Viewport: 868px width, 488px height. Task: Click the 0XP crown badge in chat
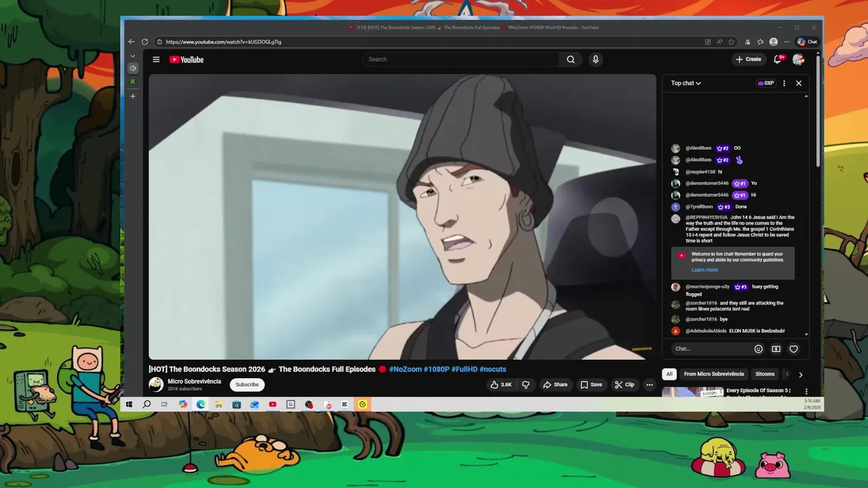766,83
